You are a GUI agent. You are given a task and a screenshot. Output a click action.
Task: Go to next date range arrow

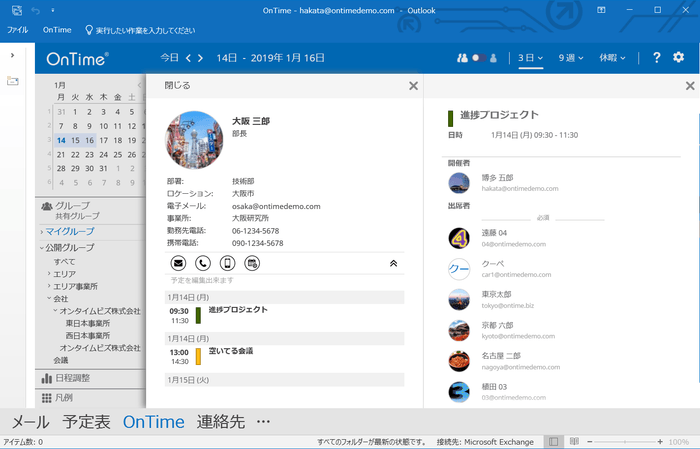point(199,58)
